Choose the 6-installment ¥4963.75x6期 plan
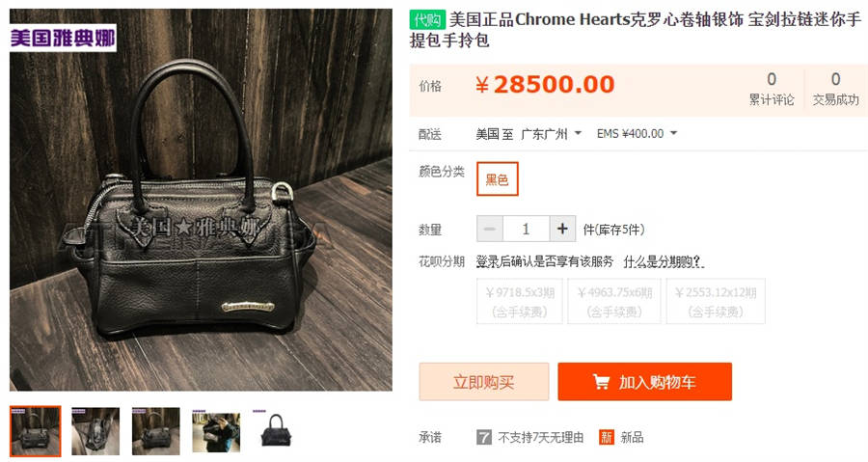The width and height of the screenshot is (868, 462). [614, 302]
